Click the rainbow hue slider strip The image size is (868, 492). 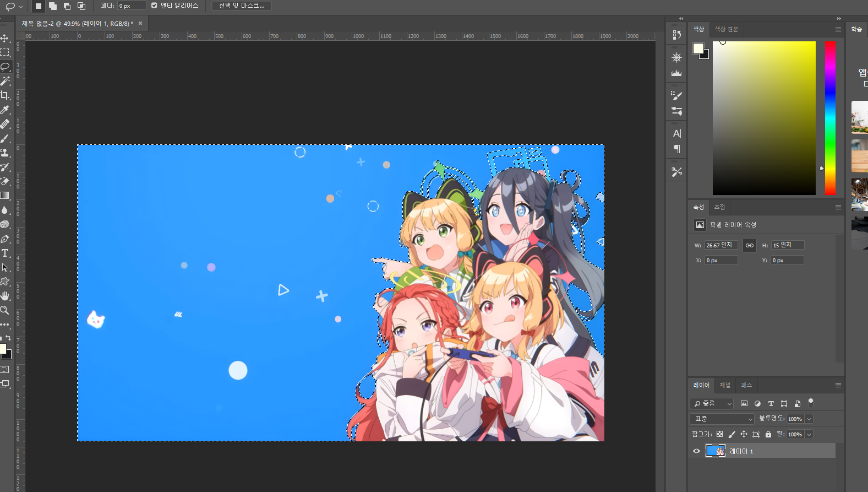tap(830, 118)
